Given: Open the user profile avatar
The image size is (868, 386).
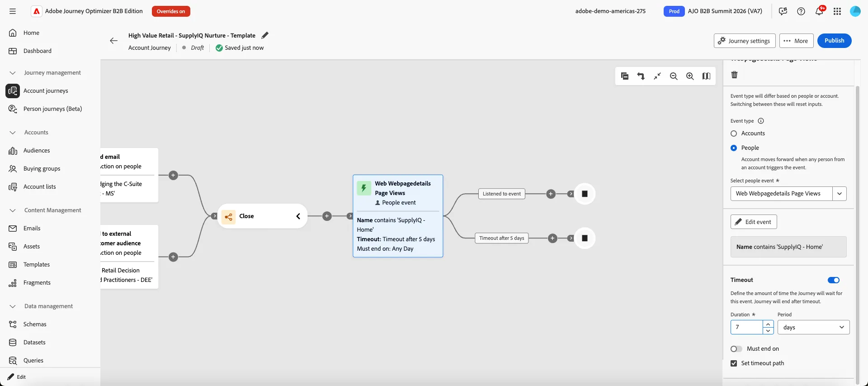Looking at the screenshot, I should pyautogui.click(x=855, y=11).
